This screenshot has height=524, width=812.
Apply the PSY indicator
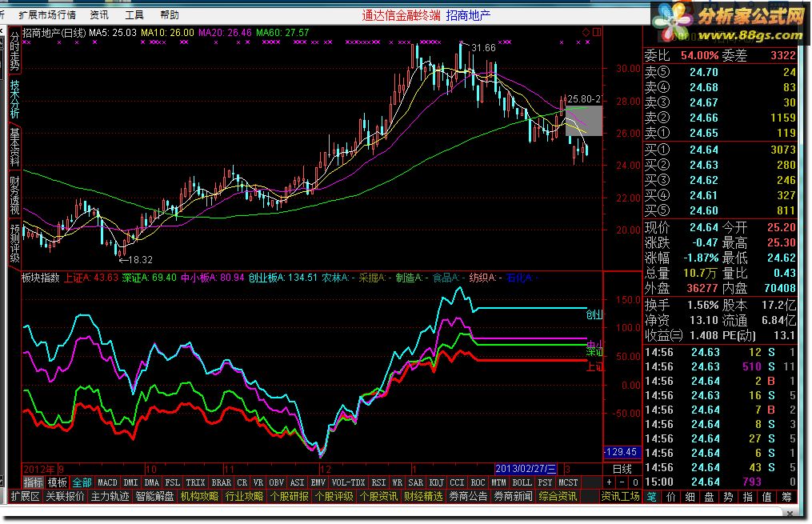[545, 482]
